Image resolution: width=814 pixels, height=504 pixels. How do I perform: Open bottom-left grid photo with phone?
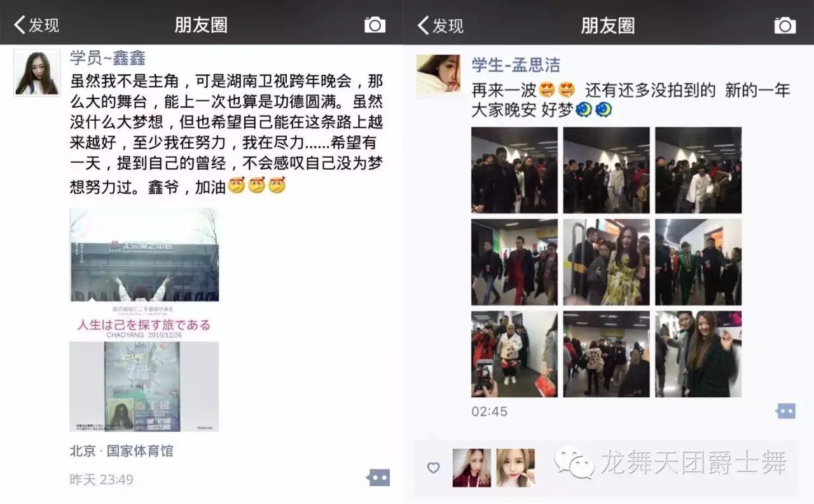(x=514, y=354)
